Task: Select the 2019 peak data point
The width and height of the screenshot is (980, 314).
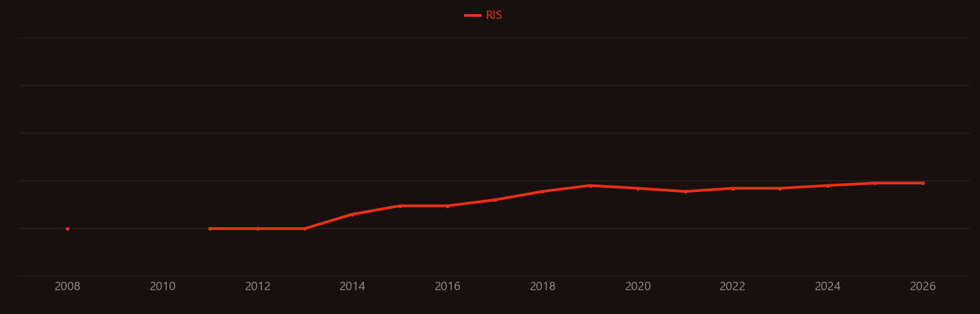Action: pos(590,186)
